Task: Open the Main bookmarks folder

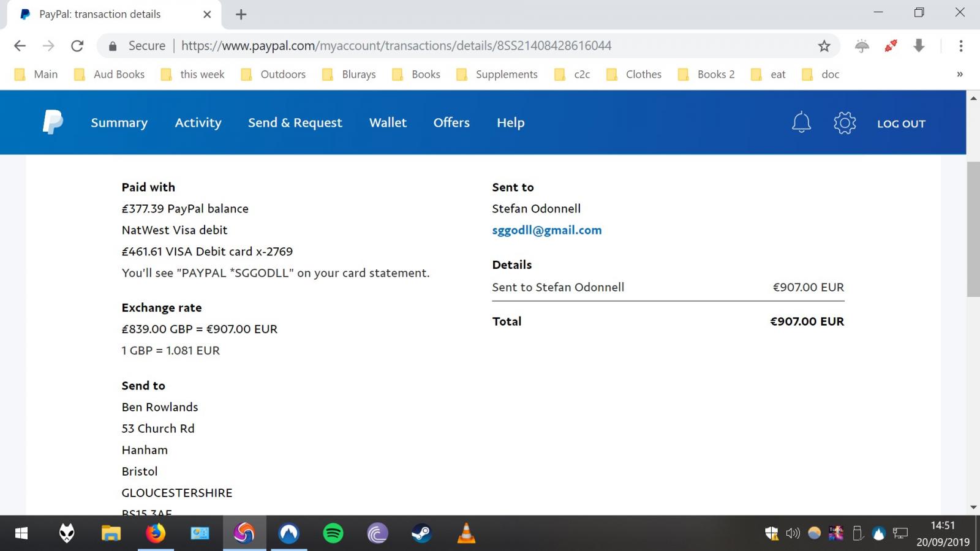Action: (36, 74)
